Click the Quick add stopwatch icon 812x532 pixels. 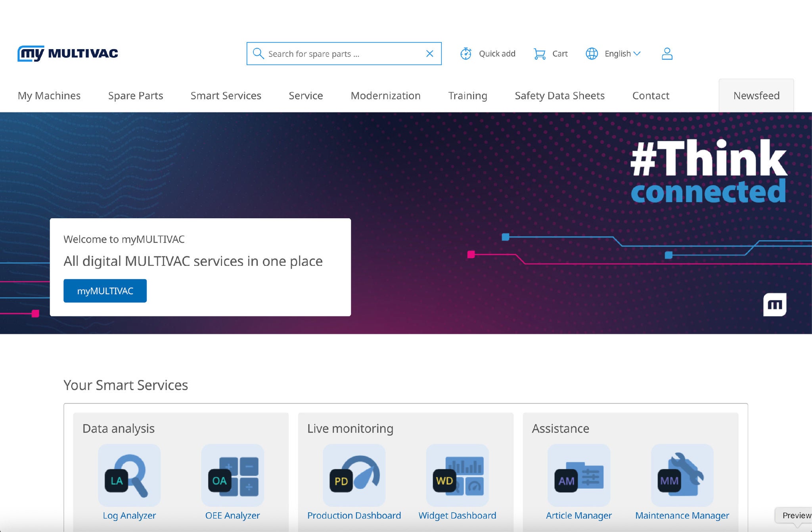point(466,53)
